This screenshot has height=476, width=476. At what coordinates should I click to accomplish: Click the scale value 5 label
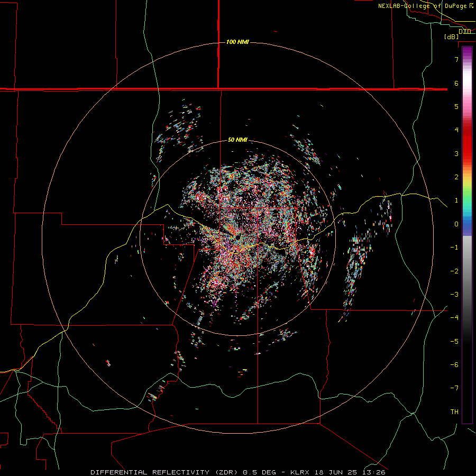tap(456, 106)
